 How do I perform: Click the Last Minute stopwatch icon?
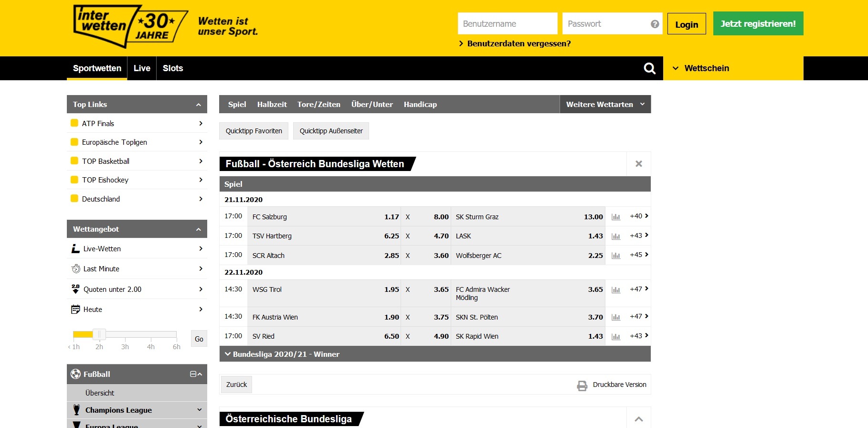[75, 269]
